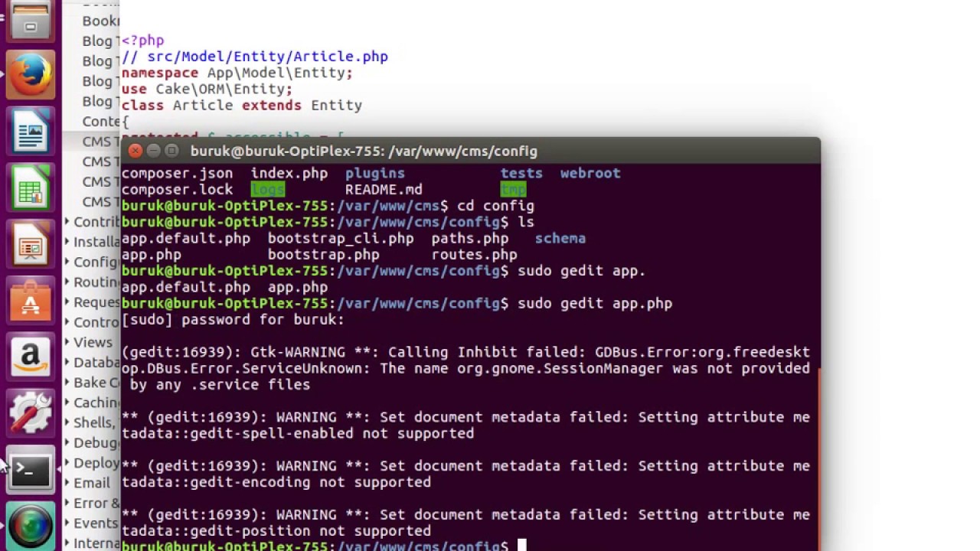
Task: Expand the Databa sidebar section
Action: point(67,363)
